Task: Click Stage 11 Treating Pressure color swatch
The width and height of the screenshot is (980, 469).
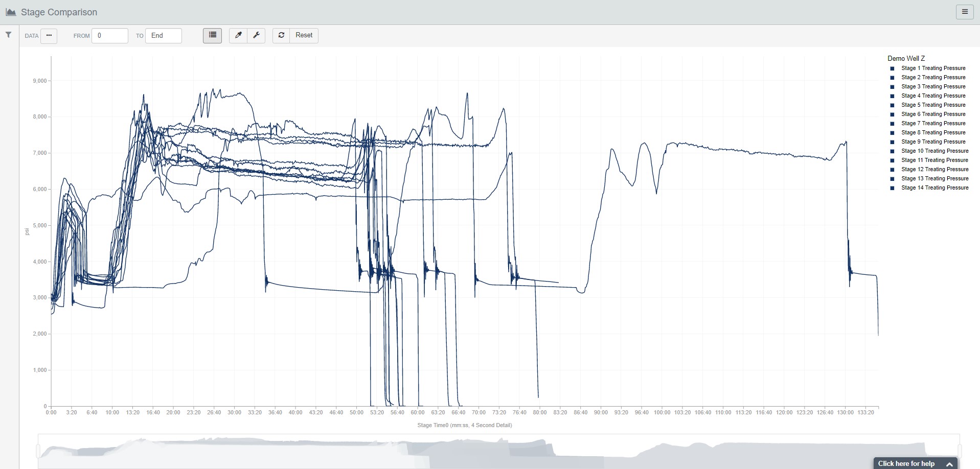Action: point(893,160)
